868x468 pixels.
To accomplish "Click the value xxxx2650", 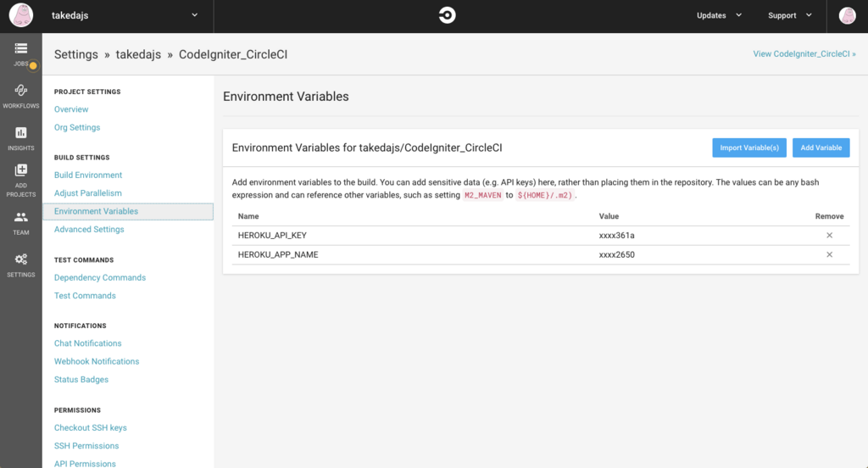I will [x=617, y=254].
